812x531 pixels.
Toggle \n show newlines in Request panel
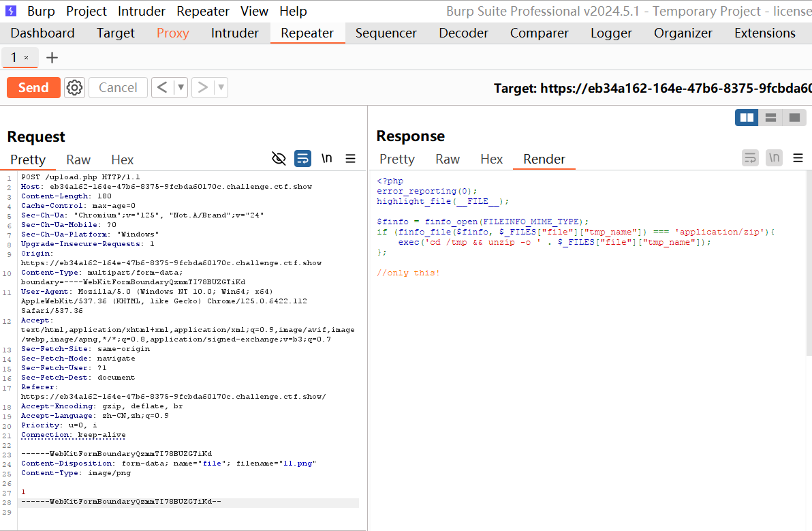[x=327, y=159]
